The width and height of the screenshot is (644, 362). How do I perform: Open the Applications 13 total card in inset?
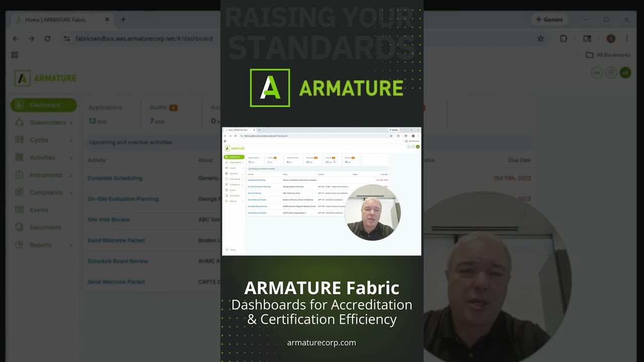pyautogui.click(x=255, y=160)
